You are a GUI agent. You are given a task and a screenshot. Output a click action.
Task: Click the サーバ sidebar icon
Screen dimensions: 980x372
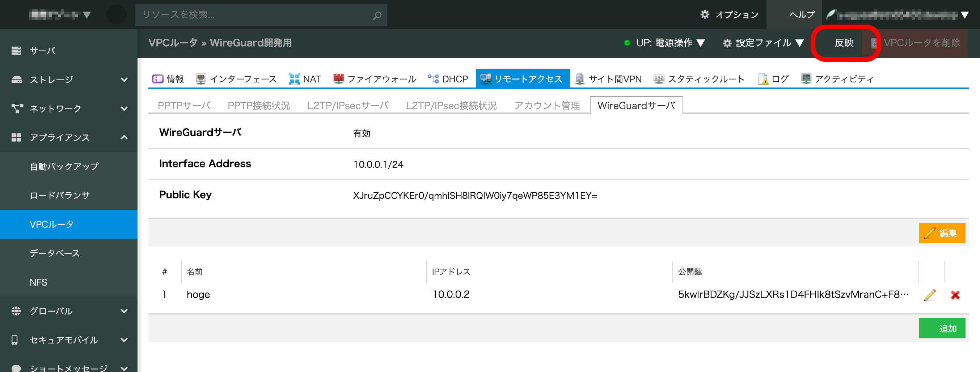tap(16, 51)
